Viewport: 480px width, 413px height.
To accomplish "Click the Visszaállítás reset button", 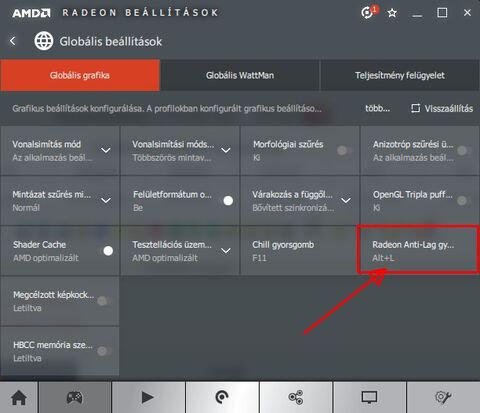I will pos(442,108).
